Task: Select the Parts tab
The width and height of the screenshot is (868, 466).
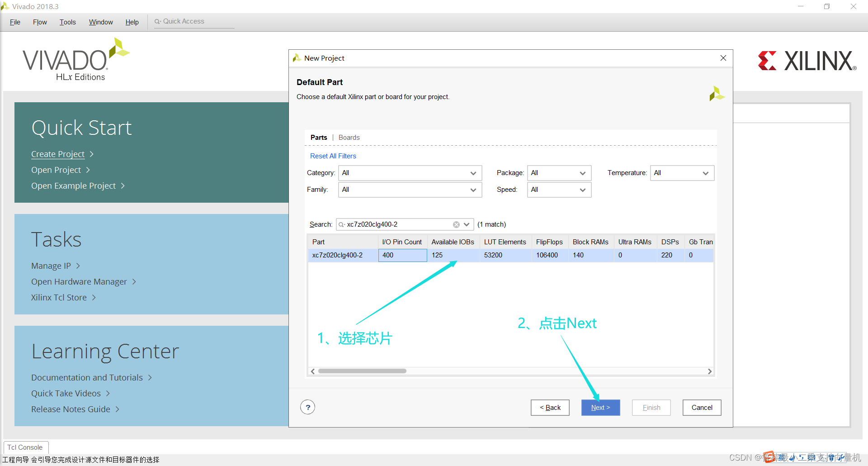Action: point(319,138)
